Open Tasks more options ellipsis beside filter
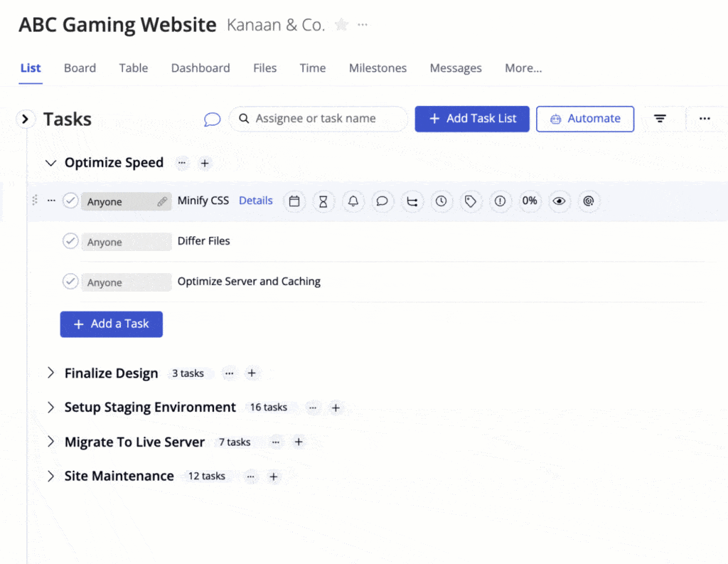 point(705,119)
